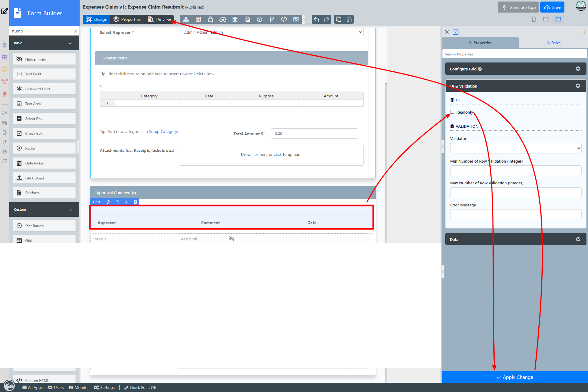Open the Preview tab
The width and height of the screenshot is (588, 392).
160,19
